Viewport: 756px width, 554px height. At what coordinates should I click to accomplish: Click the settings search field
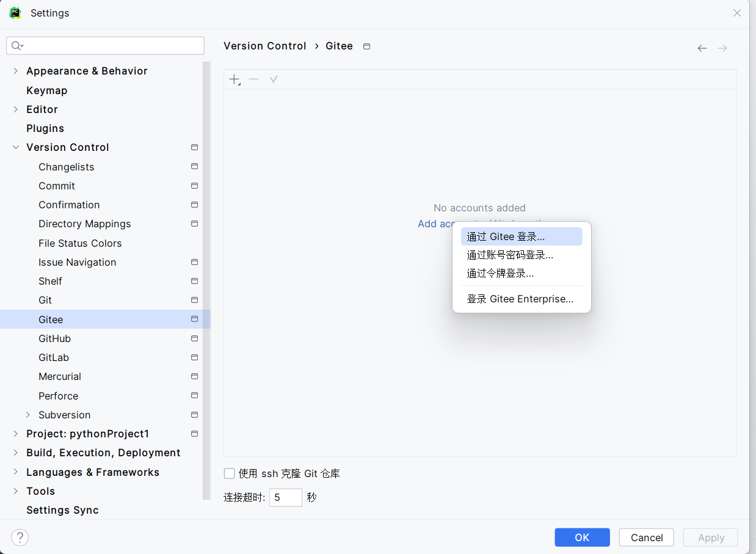point(105,46)
